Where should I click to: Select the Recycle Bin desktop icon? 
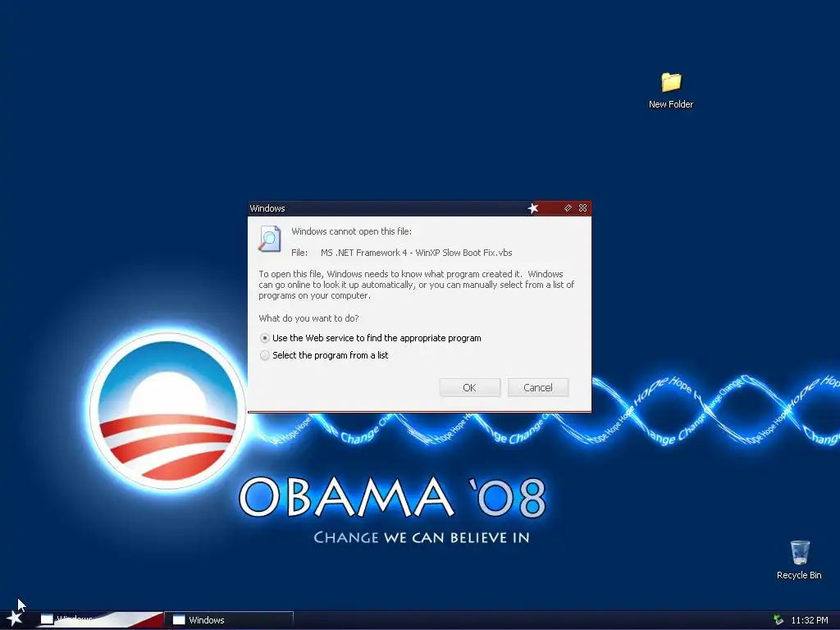pos(799,559)
